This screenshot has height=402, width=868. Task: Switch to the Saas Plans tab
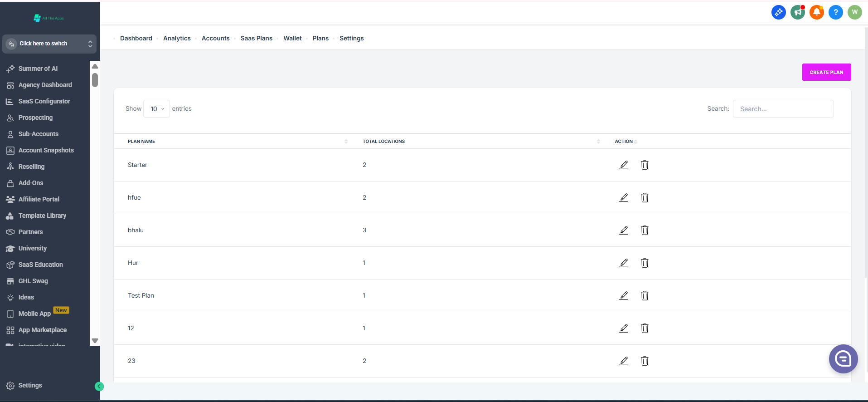(x=256, y=39)
